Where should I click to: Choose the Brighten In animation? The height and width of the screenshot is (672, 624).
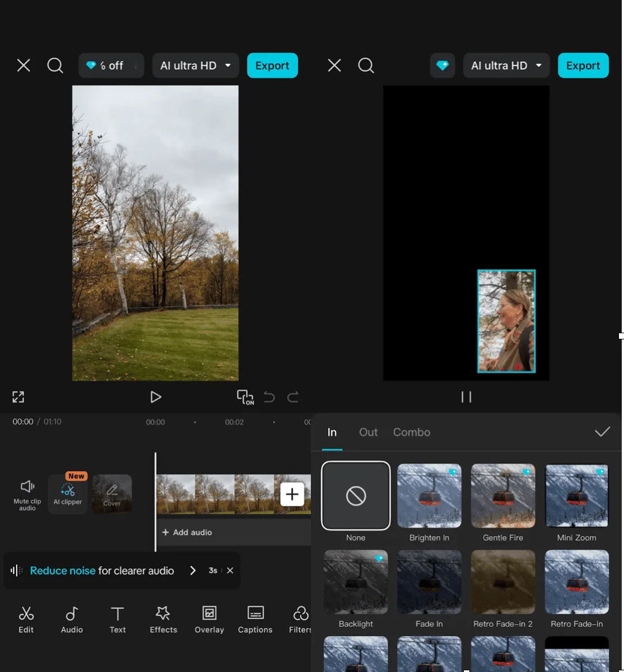click(429, 496)
